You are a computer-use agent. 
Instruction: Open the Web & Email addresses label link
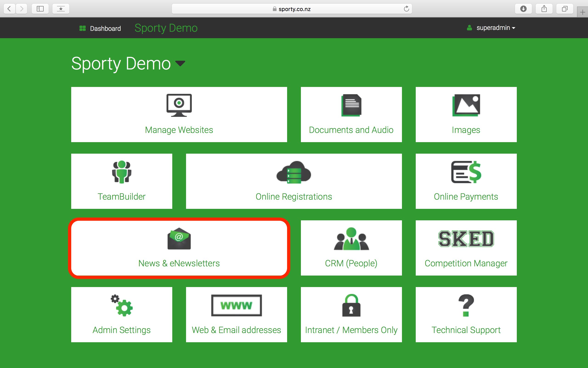coord(236,330)
